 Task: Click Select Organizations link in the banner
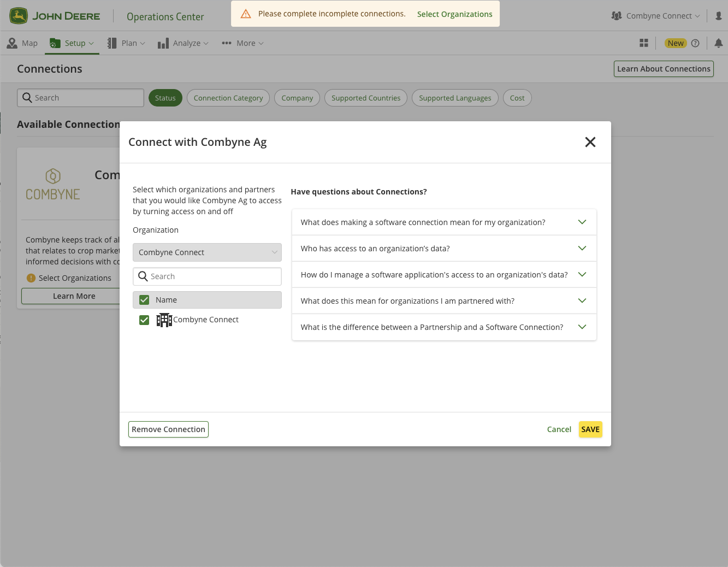(455, 14)
